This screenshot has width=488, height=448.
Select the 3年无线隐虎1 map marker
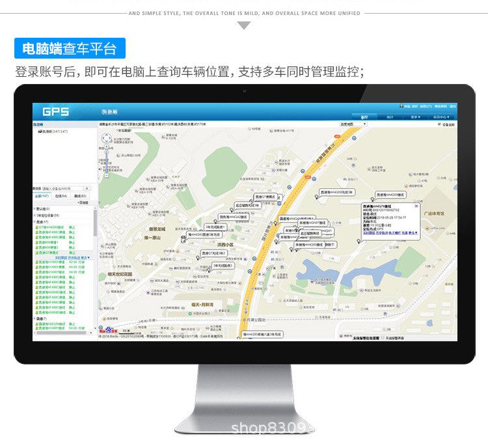[x=215, y=227]
